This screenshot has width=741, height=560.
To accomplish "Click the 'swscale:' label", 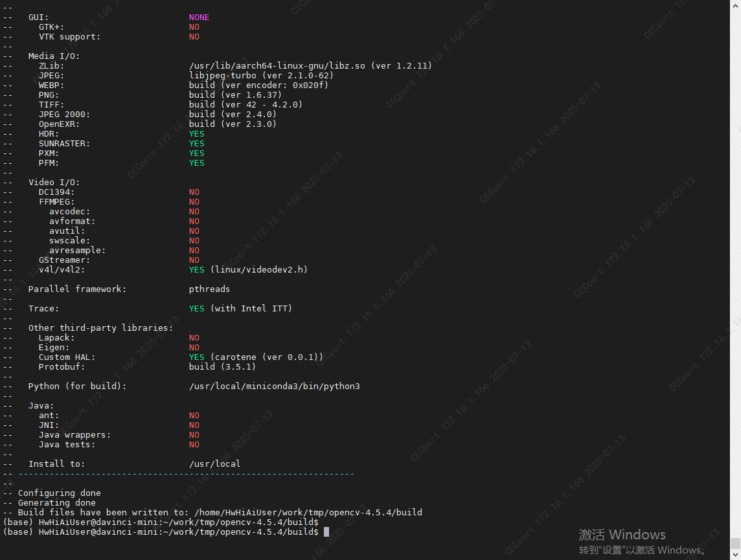I will (69, 241).
